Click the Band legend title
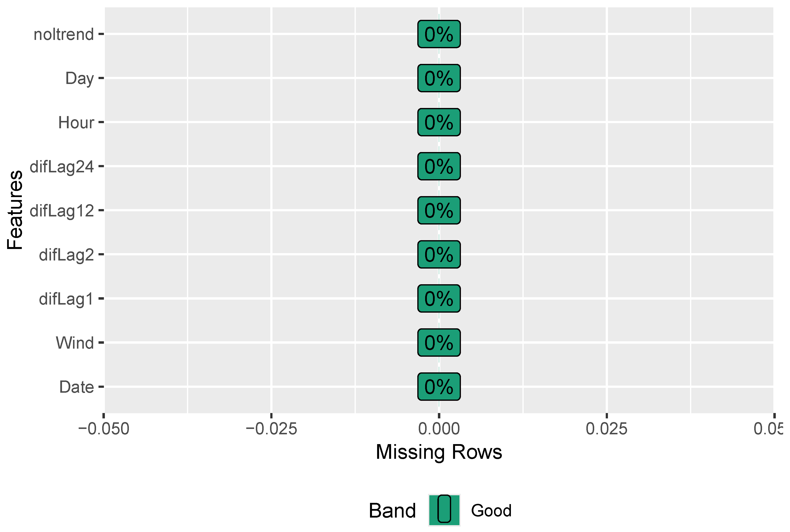This screenshot has width=790, height=532. 392,511
